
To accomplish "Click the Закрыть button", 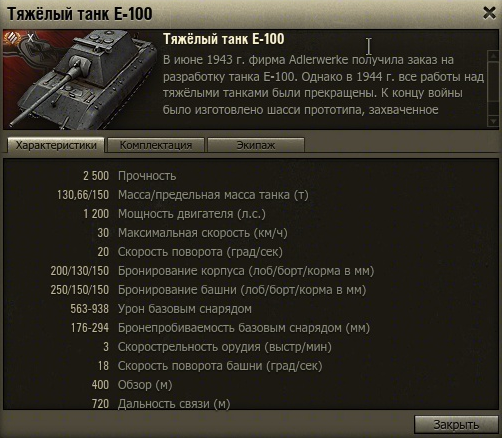I will pyautogui.click(x=456, y=425).
